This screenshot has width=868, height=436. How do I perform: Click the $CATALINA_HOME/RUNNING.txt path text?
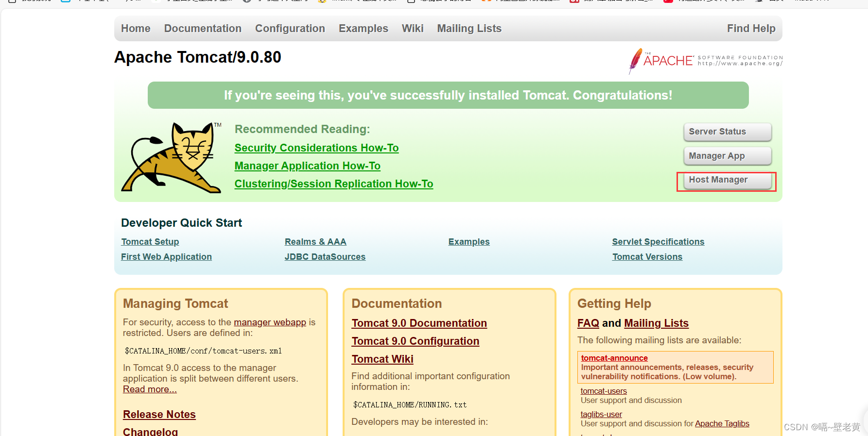410,405
